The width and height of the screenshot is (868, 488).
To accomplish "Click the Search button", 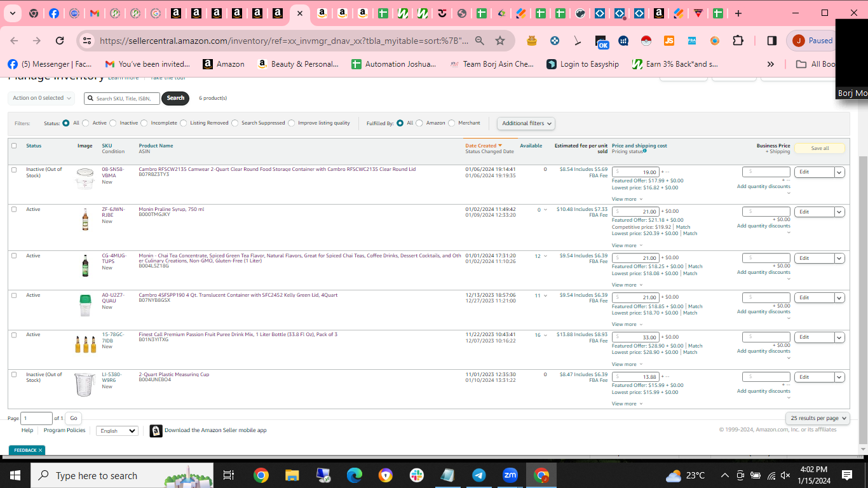I will point(175,98).
